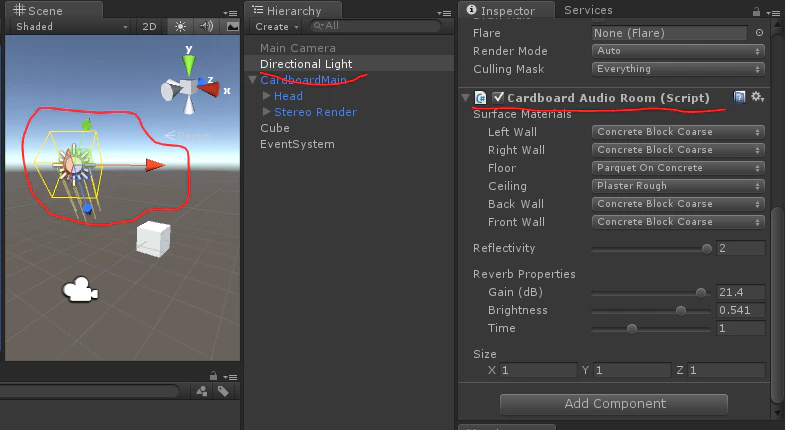The height and width of the screenshot is (430, 786).
Task: Disable Cardboard Audio Room script checkbox
Action: (x=498, y=97)
